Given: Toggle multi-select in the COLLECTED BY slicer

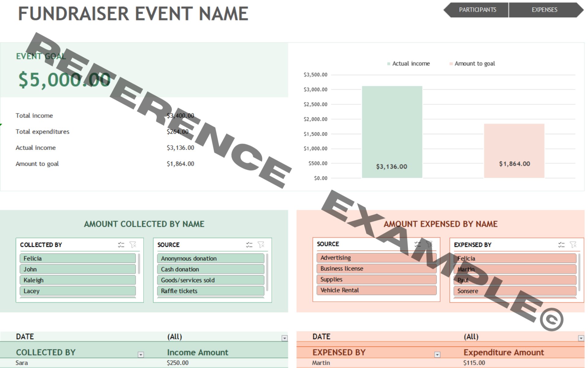Looking at the screenshot, I should (x=121, y=245).
